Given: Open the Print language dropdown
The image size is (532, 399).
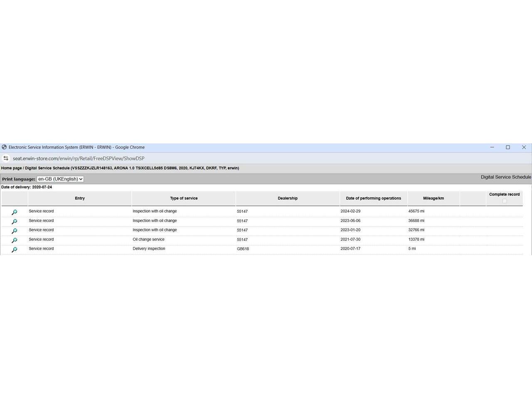Looking at the screenshot, I should (x=60, y=179).
